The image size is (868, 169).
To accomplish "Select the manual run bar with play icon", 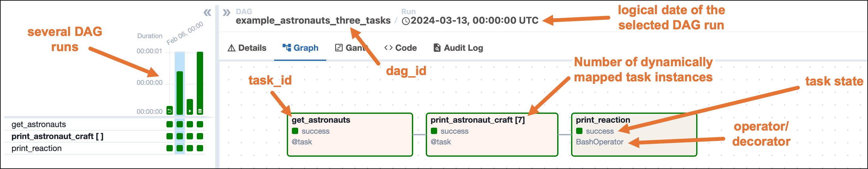I will pos(190,107).
